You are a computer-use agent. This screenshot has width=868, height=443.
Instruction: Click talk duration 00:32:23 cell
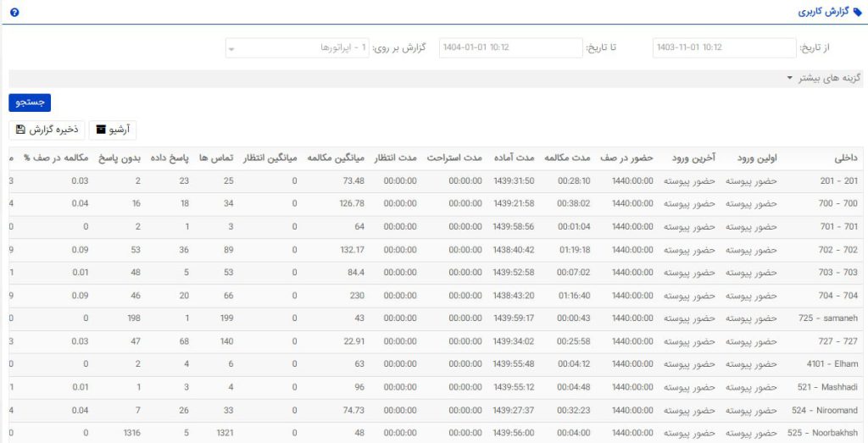tap(574, 411)
